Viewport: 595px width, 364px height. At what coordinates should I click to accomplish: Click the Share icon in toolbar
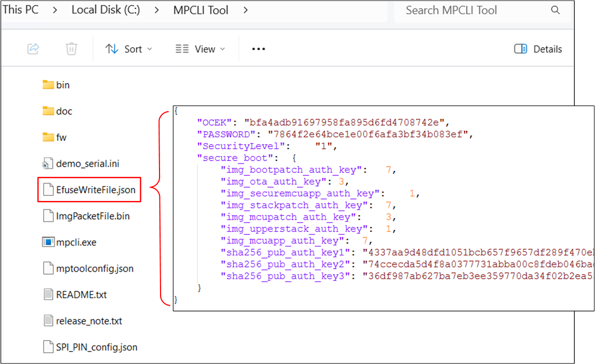pyautogui.click(x=33, y=49)
